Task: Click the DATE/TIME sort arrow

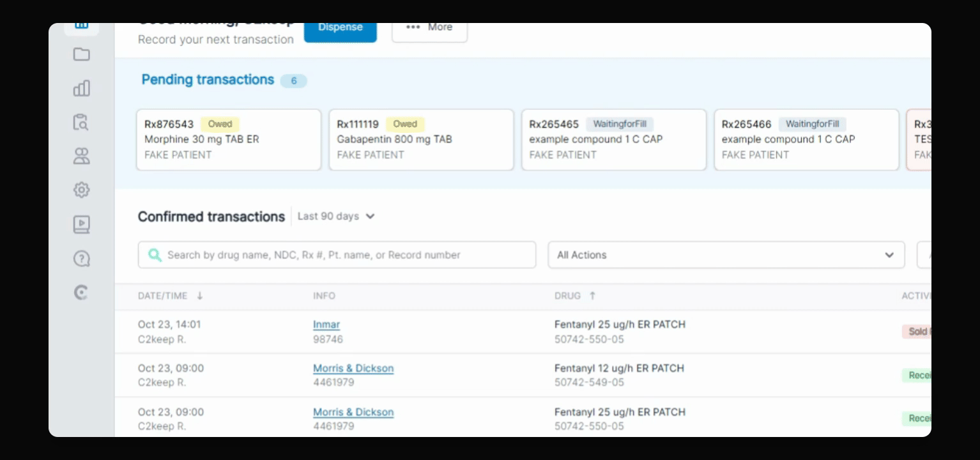Action: click(x=200, y=296)
